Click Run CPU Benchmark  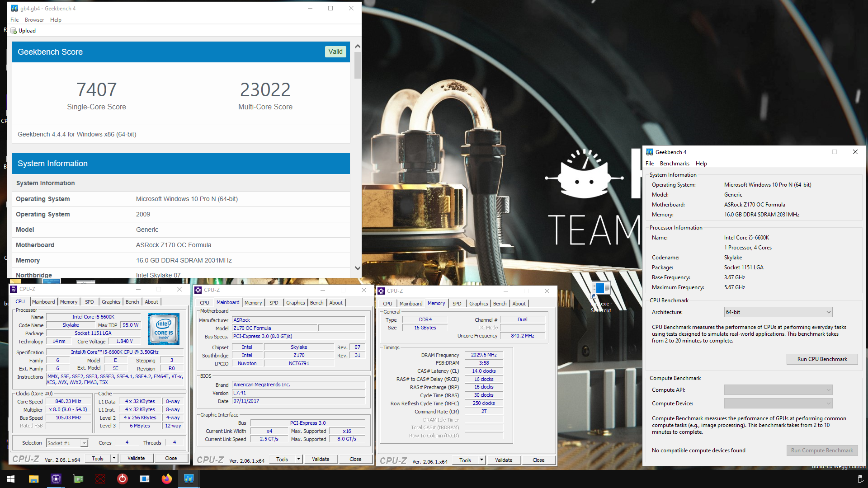point(822,359)
